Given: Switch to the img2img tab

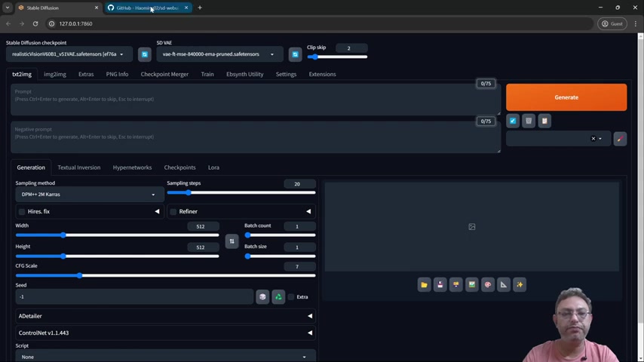Looking at the screenshot, I should [55, 75].
